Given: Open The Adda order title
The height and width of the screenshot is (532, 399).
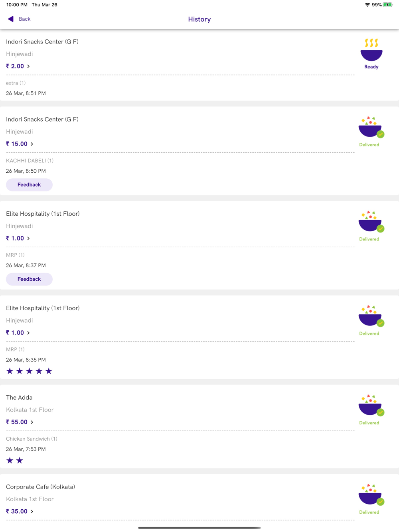Looking at the screenshot, I should point(19,398).
